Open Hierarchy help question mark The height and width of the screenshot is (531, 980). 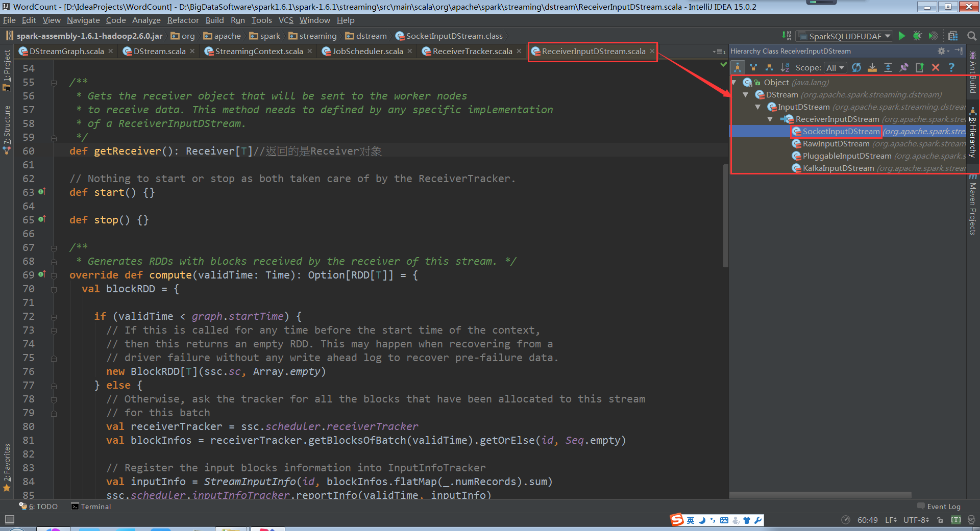point(951,67)
